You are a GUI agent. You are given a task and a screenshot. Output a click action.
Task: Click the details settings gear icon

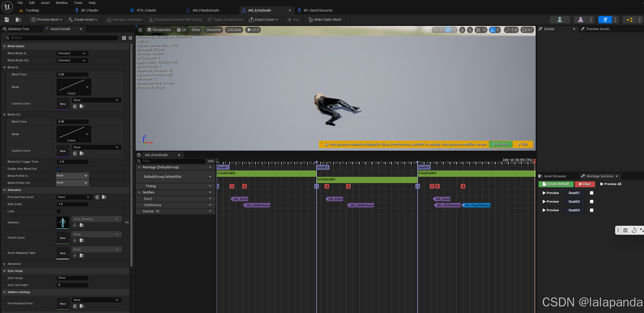click(x=130, y=38)
